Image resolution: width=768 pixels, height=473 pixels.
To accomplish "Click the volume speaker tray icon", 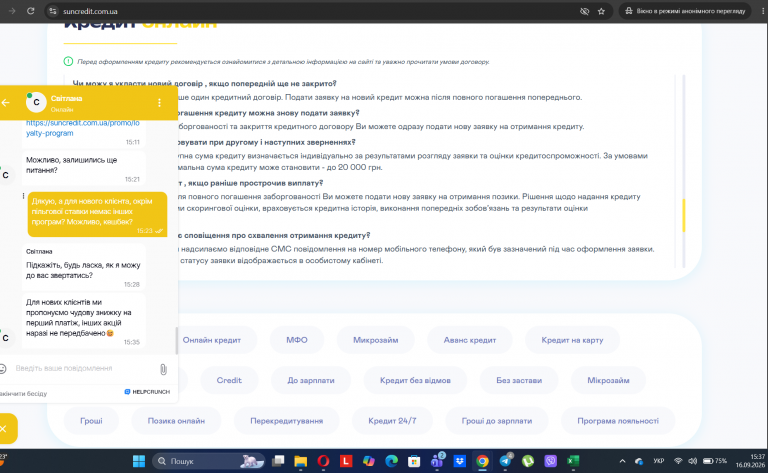I will (x=693, y=461).
